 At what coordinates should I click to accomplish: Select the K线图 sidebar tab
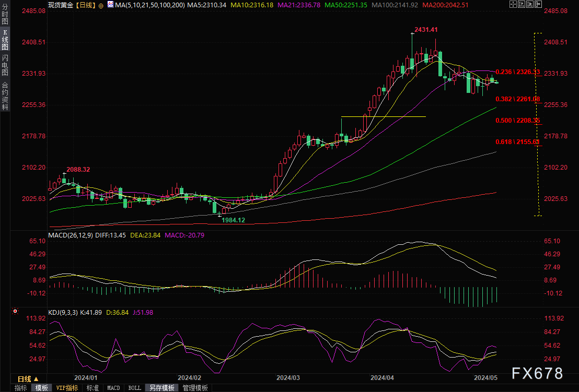[x=5, y=40]
